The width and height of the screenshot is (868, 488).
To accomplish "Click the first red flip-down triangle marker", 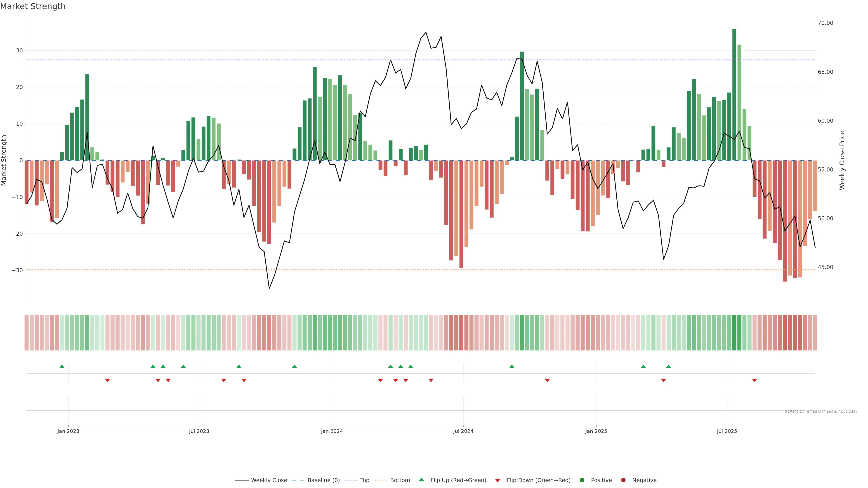I will [x=108, y=380].
